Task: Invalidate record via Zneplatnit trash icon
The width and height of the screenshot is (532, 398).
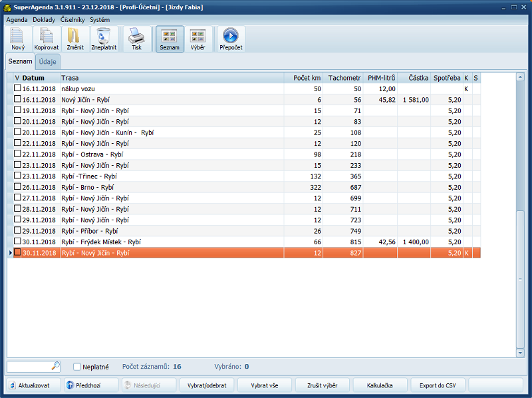Action: tap(104, 39)
